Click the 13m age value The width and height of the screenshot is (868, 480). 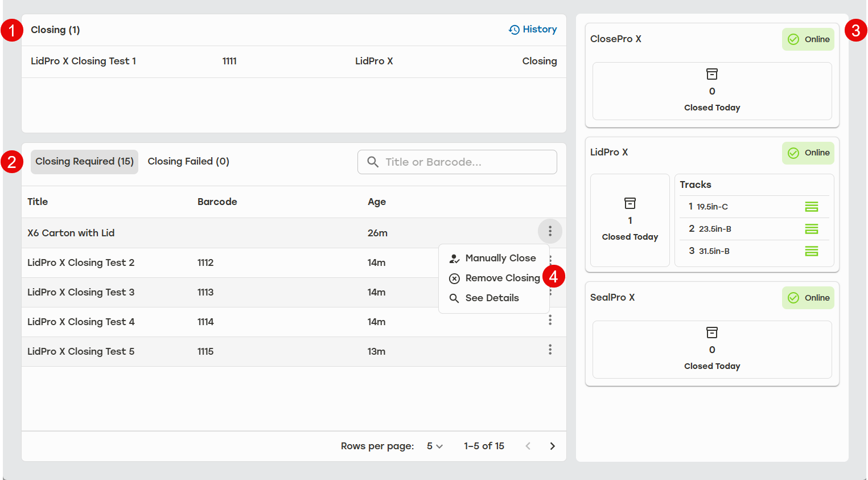coord(376,352)
